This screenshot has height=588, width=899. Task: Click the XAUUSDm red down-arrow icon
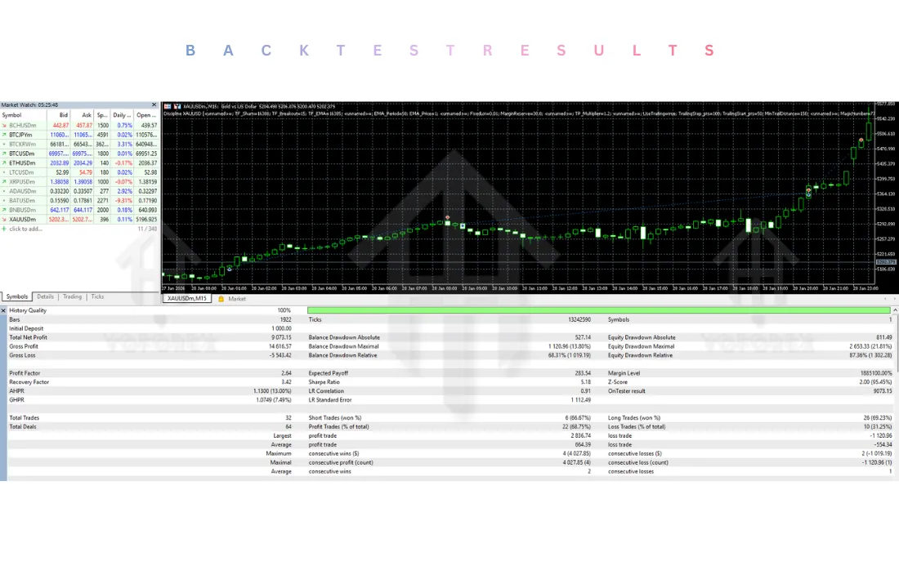pos(4,219)
